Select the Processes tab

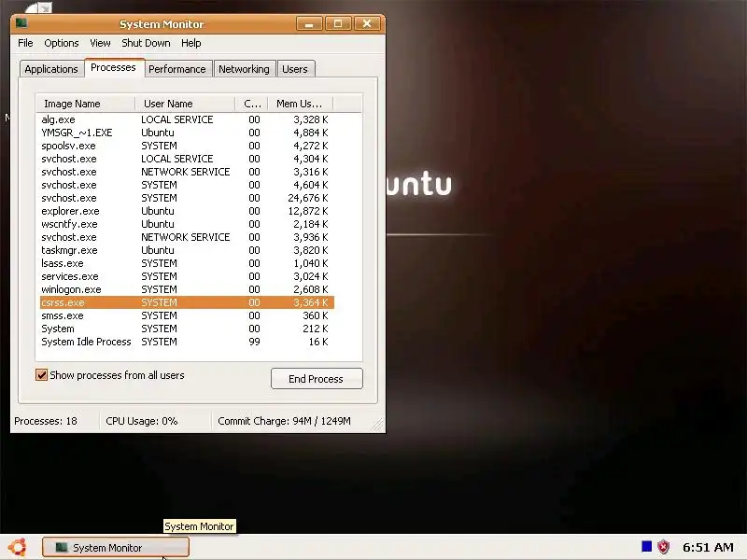[113, 67]
